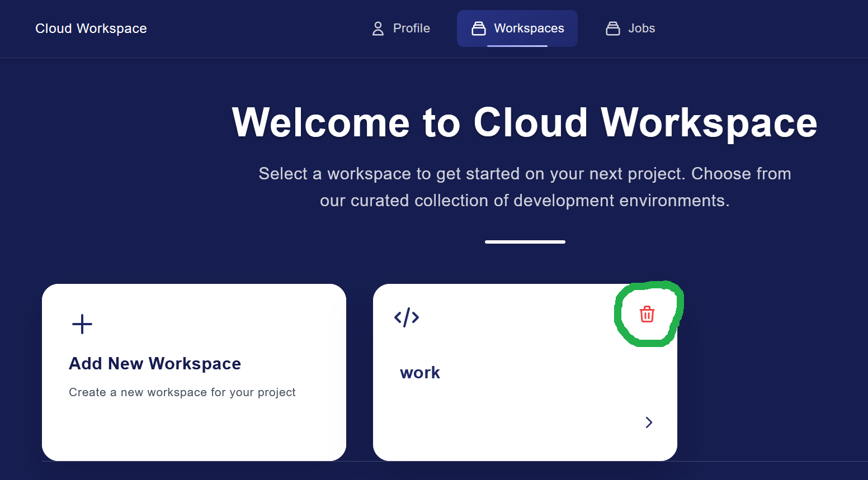Open work workspace via right chevron arrow
The width and height of the screenshot is (868, 480).
click(649, 422)
